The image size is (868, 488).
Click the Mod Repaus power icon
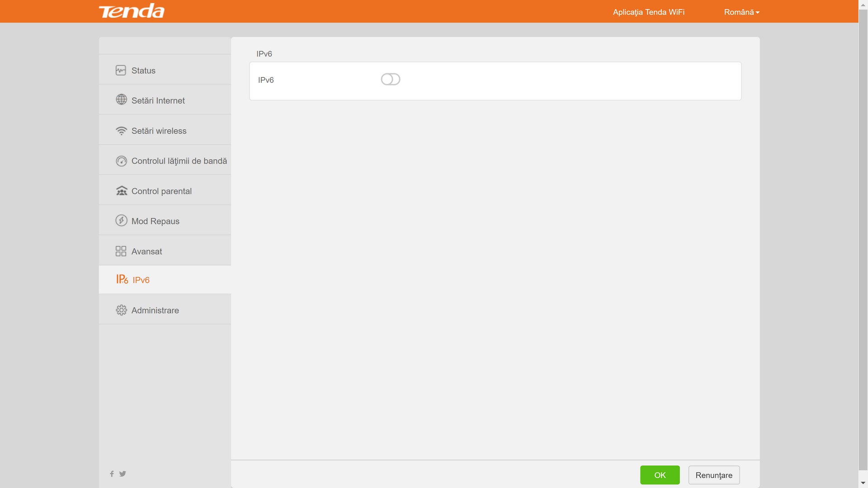pyautogui.click(x=121, y=221)
